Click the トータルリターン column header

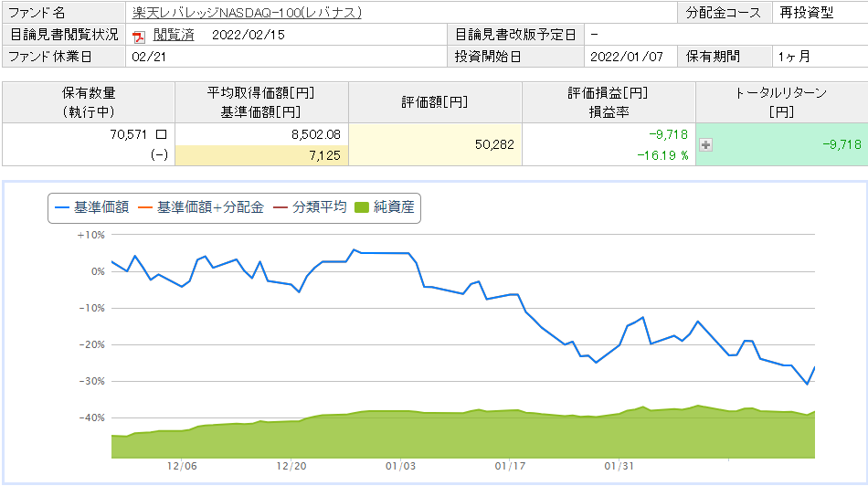[x=781, y=102]
